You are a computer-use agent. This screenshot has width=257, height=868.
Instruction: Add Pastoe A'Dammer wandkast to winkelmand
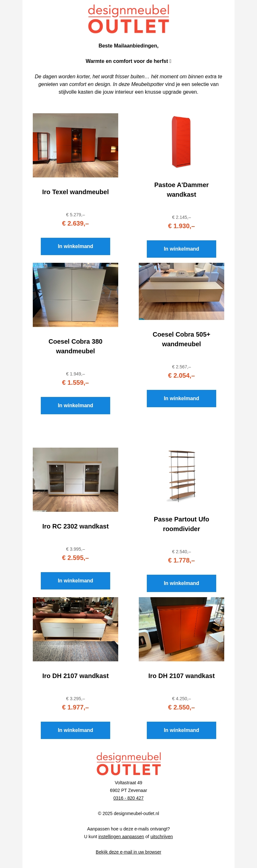click(181, 249)
